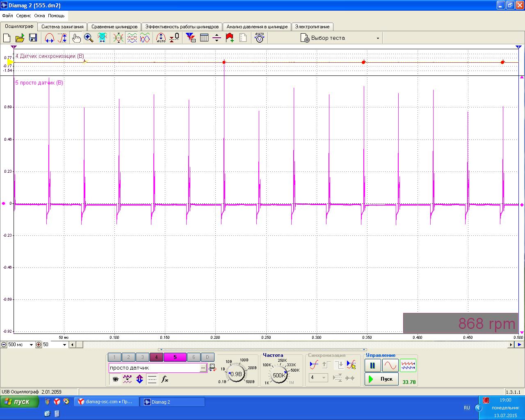The height and width of the screenshot is (420, 525).
Task: Select the magenta channel 5 button
Action: pyautogui.click(x=175, y=357)
